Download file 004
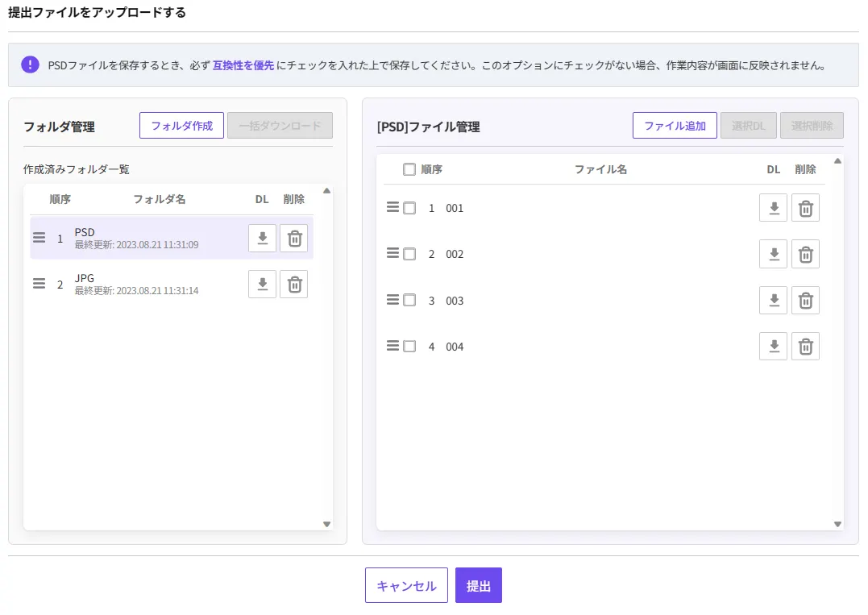This screenshot has height=615, width=868. click(774, 347)
